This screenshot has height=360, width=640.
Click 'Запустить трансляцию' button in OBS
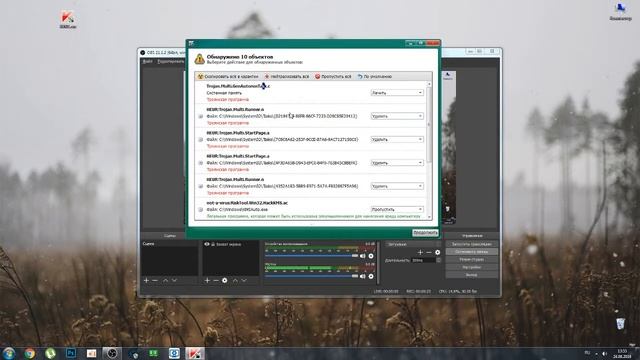point(471,244)
